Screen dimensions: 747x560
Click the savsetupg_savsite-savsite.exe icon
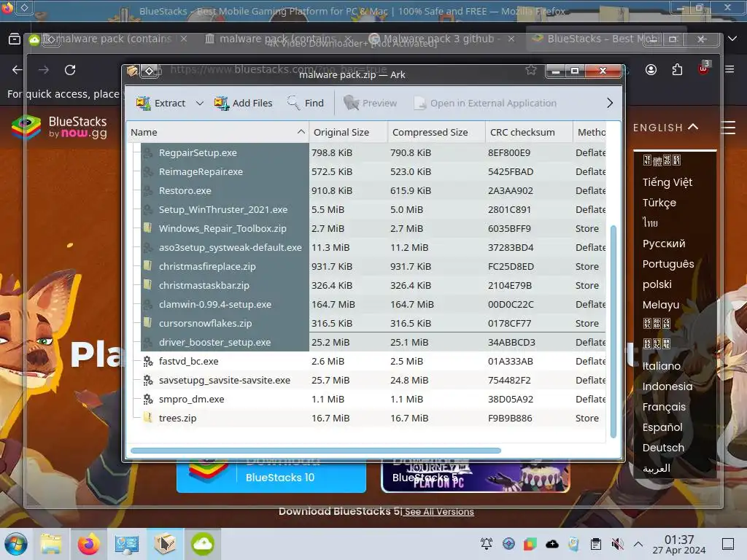[x=148, y=380]
